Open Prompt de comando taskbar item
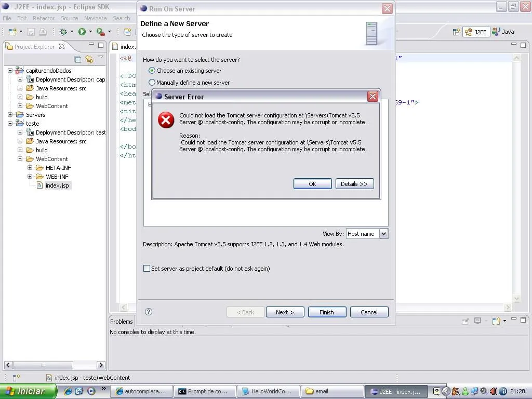This screenshot has height=399, width=532. tap(204, 391)
